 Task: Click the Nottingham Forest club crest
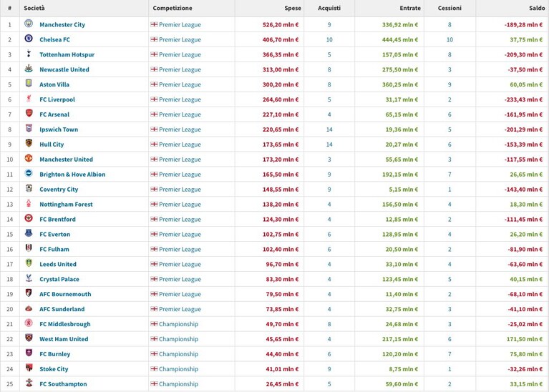[x=29, y=203]
